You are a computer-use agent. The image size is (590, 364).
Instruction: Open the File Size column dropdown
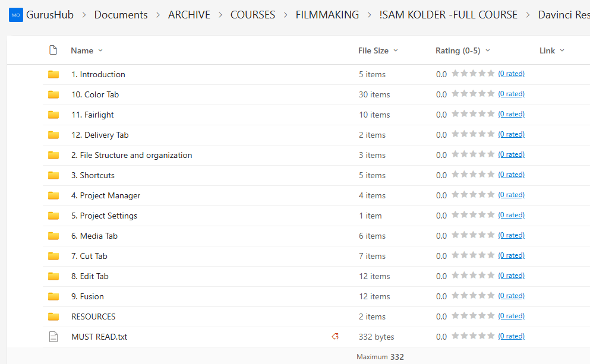coord(396,50)
